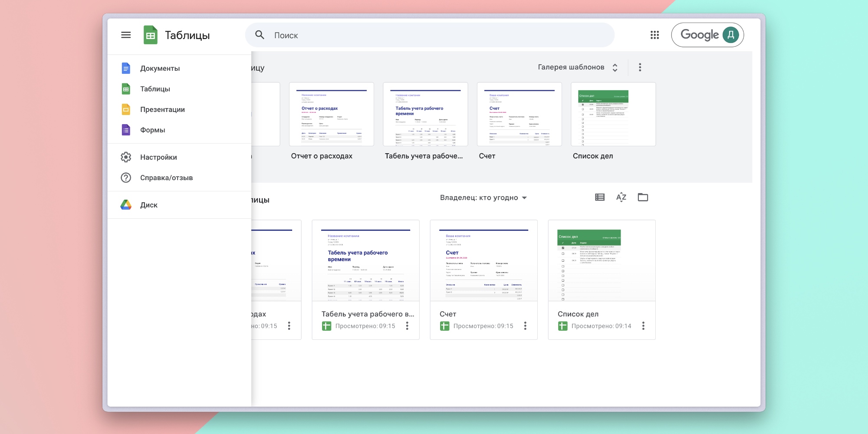The image size is (868, 434).
Task: Open more options for Табель учета рабочего file
Action: pos(407,326)
